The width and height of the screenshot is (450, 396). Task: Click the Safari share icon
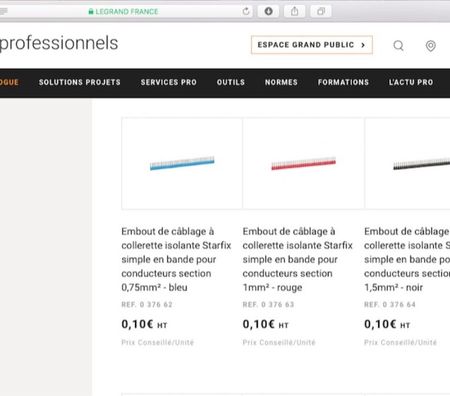(x=294, y=11)
